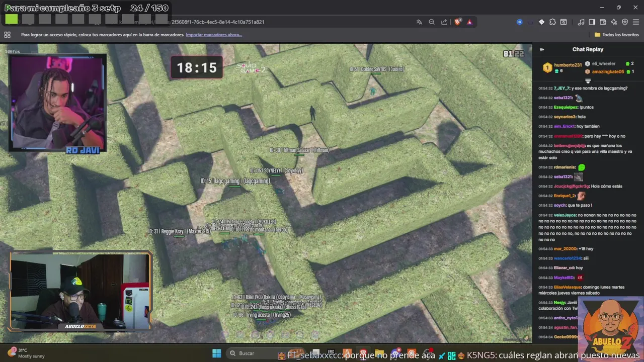Screen dimensions: 644x362
Task: Open the Brave VPN shield icon
Action: 625,22
